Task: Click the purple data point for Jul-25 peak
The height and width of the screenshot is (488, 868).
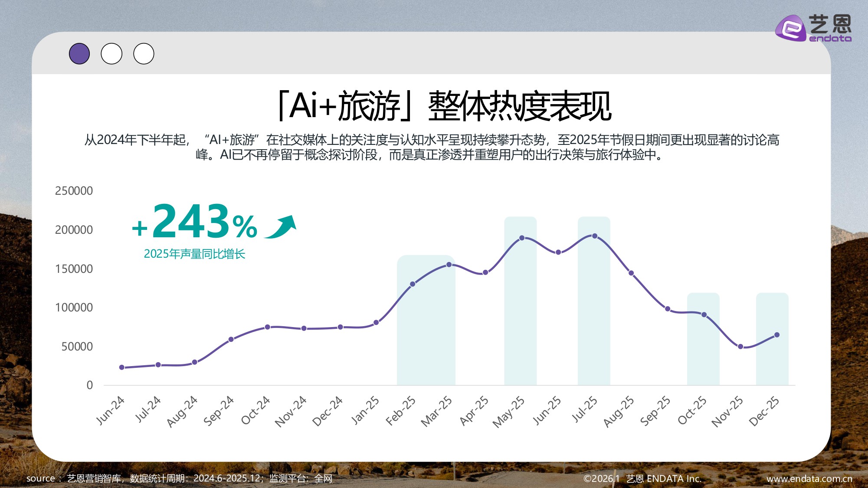Action: 594,236
